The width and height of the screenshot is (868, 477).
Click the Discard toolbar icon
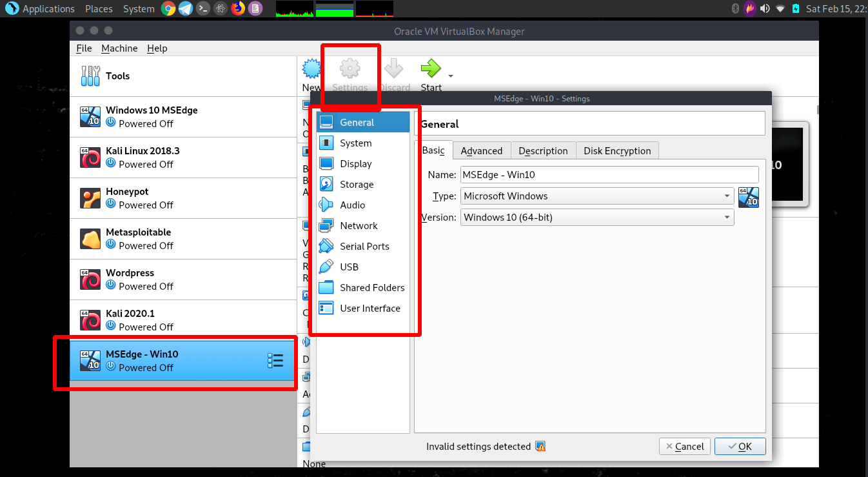(x=393, y=68)
